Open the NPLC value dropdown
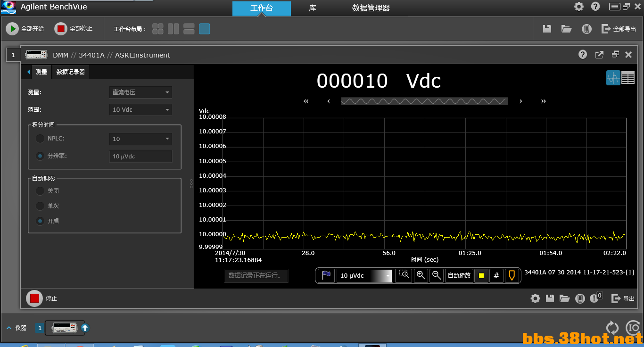The height and width of the screenshot is (347, 644). point(140,139)
